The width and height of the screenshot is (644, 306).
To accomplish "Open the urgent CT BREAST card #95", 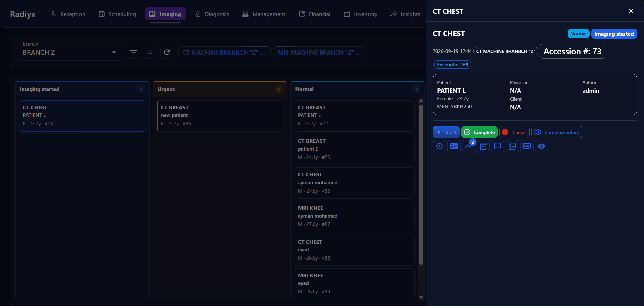I will coord(220,116).
